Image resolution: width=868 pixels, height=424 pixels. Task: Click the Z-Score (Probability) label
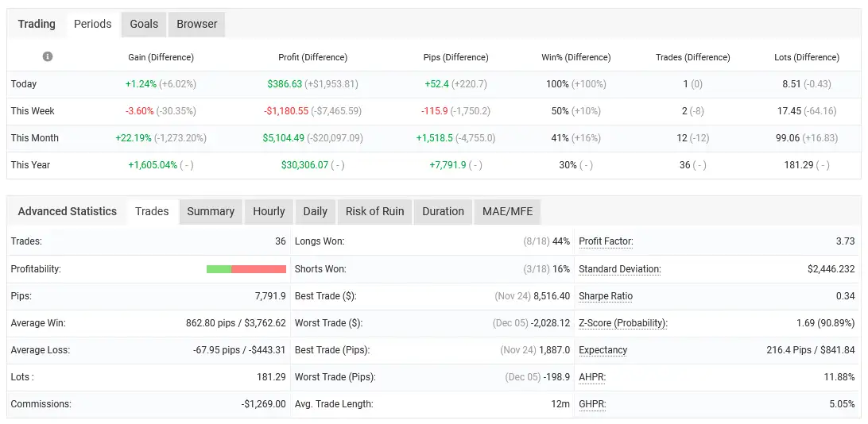click(622, 323)
